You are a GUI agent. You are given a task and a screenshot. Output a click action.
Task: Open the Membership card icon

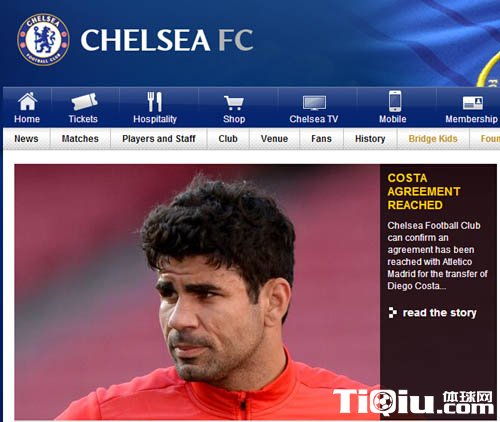point(473,103)
